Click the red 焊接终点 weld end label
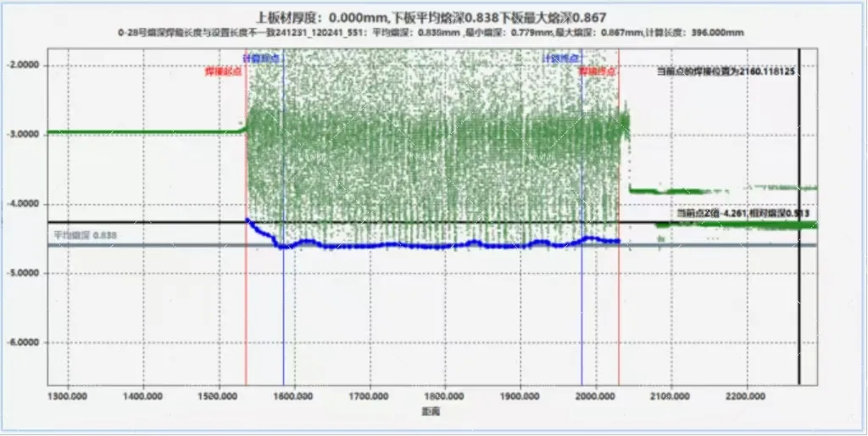 596,72
